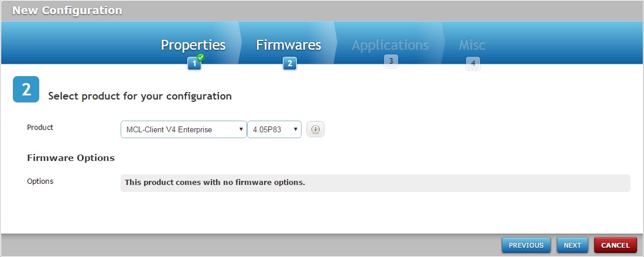
Task: Click the product info icon button
Action: click(x=316, y=129)
